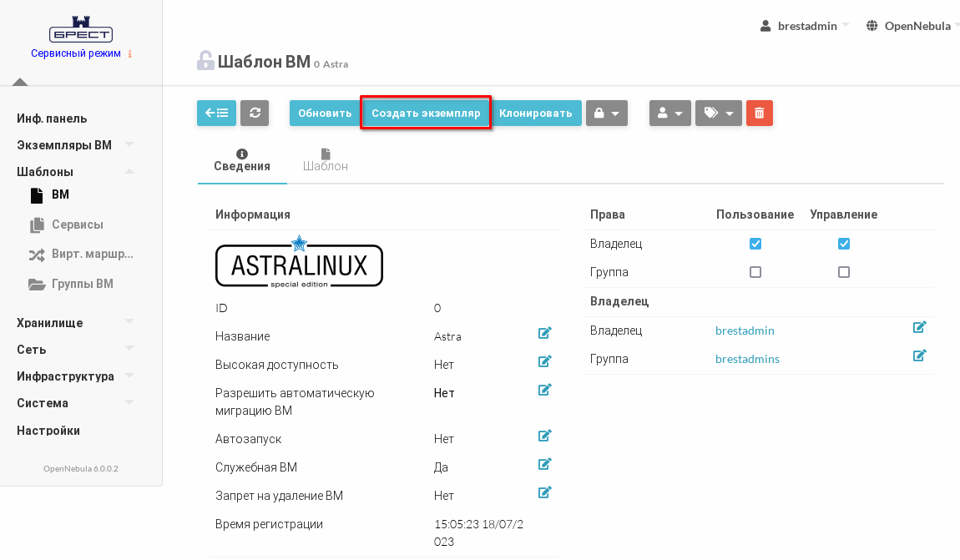Image resolution: width=960 pixels, height=560 pixels.
Task: Click edit icon next to Название Astra
Action: [544, 334]
